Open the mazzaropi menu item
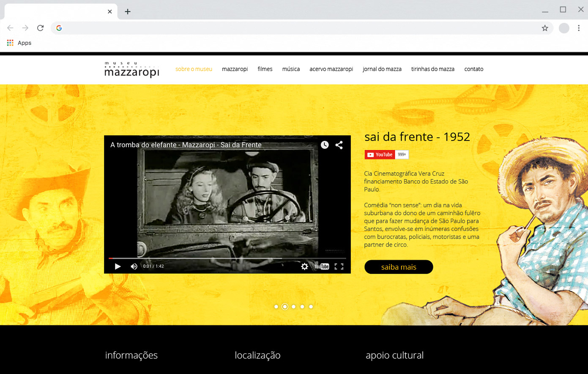Screen dimensions: 588x374 click(x=235, y=69)
